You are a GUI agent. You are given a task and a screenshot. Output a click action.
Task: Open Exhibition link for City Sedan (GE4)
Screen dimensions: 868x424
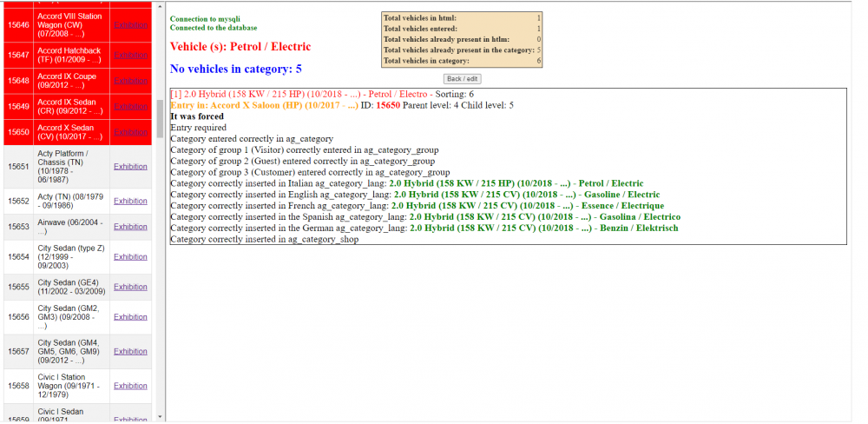click(x=131, y=287)
